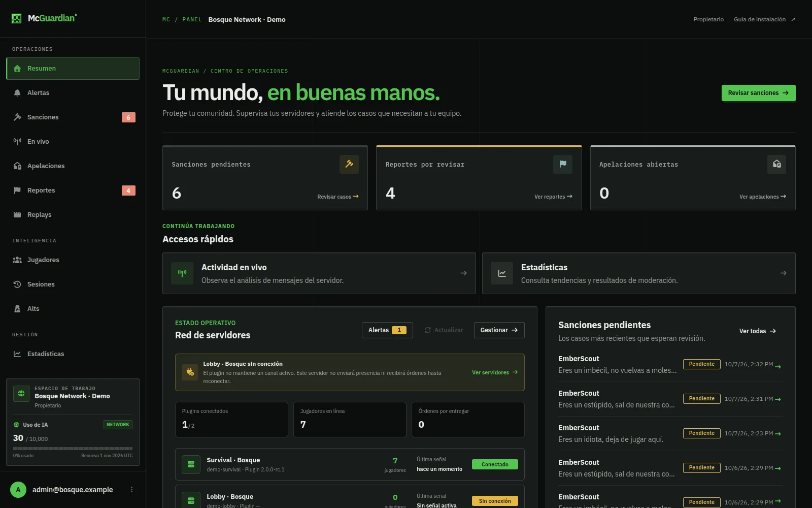Click Revisar casos link
The height and width of the screenshot is (508, 812).
coord(338,197)
